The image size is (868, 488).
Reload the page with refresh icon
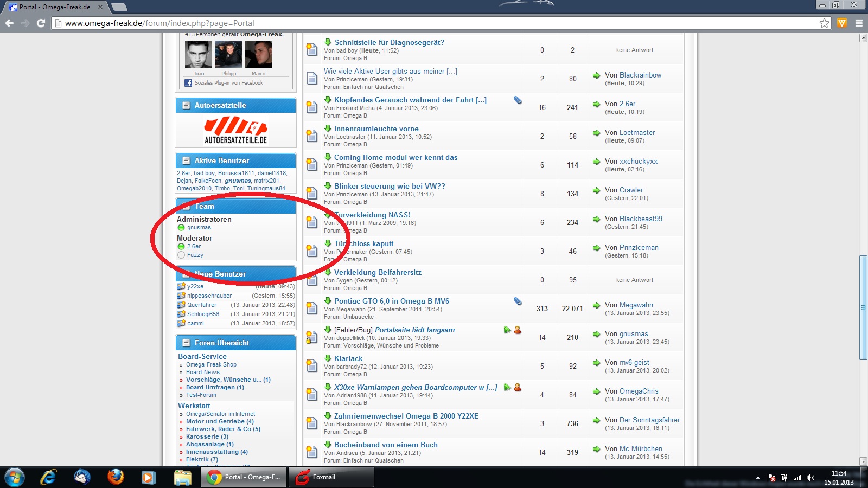point(41,23)
